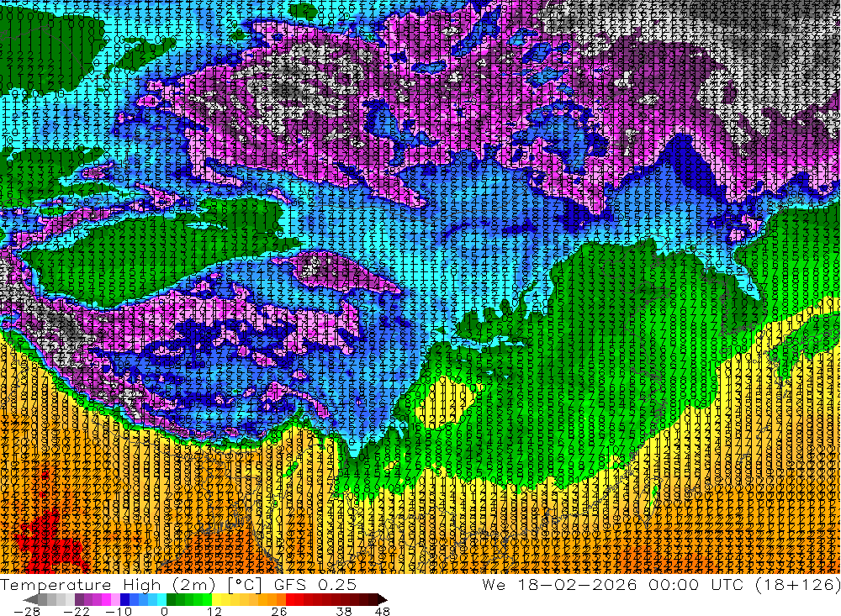Click the dark purple swatch in the legend
This screenshot has width=841, height=616.
[x=79, y=600]
